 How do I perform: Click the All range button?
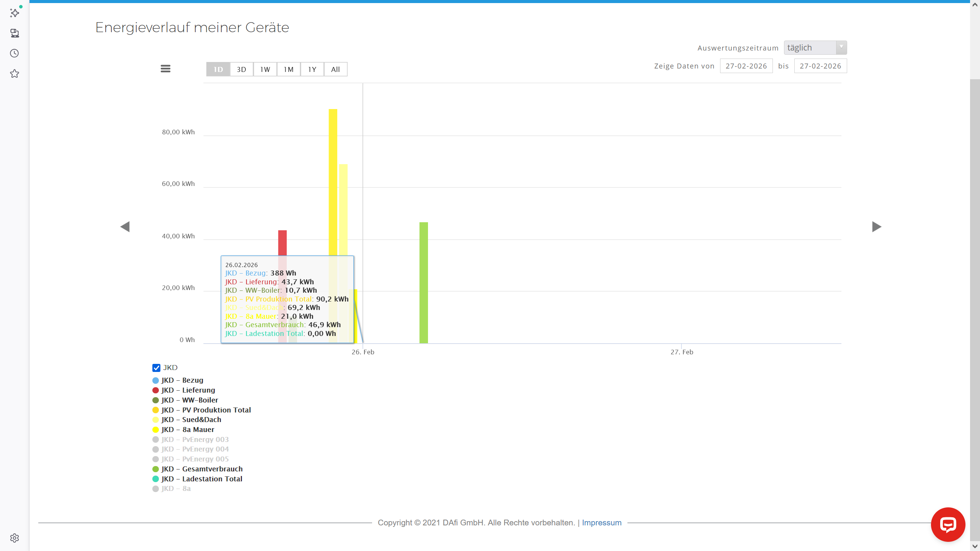336,69
